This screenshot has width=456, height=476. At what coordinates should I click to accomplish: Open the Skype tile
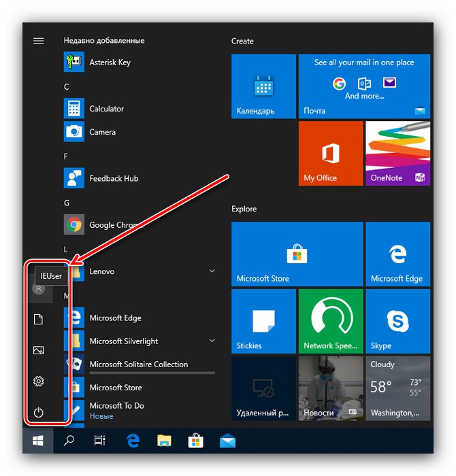coord(397,321)
